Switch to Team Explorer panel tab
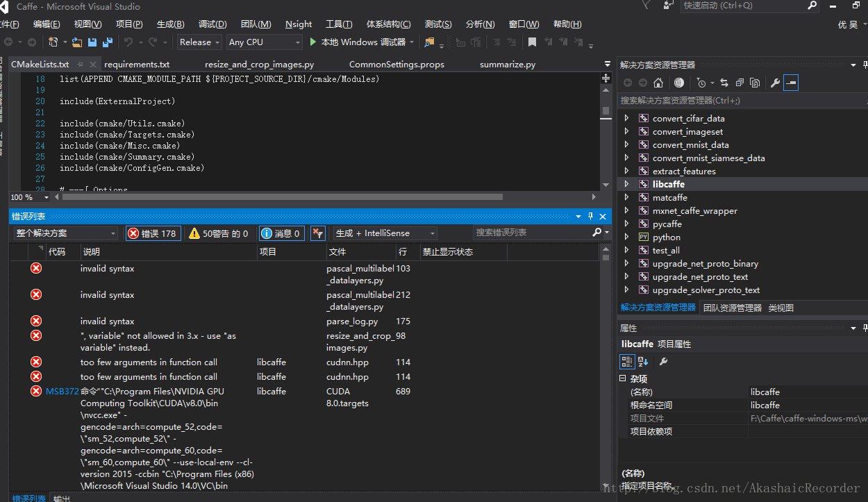 pyautogui.click(x=732, y=308)
